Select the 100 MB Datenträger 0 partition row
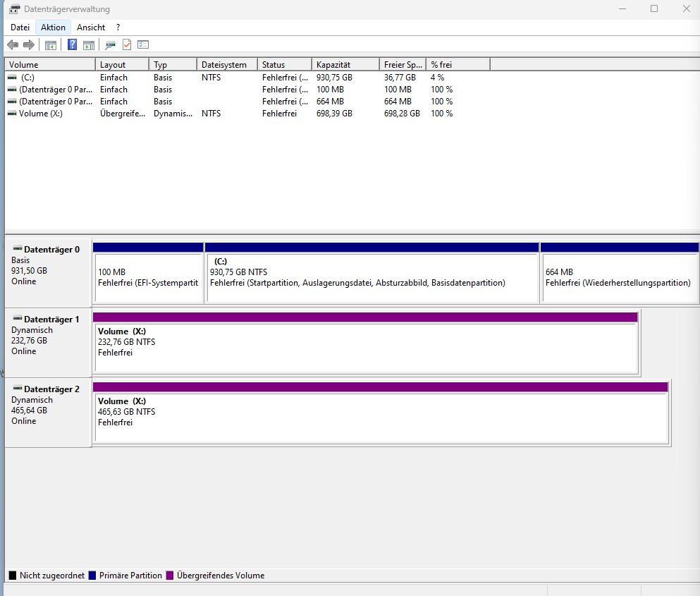 [247, 90]
